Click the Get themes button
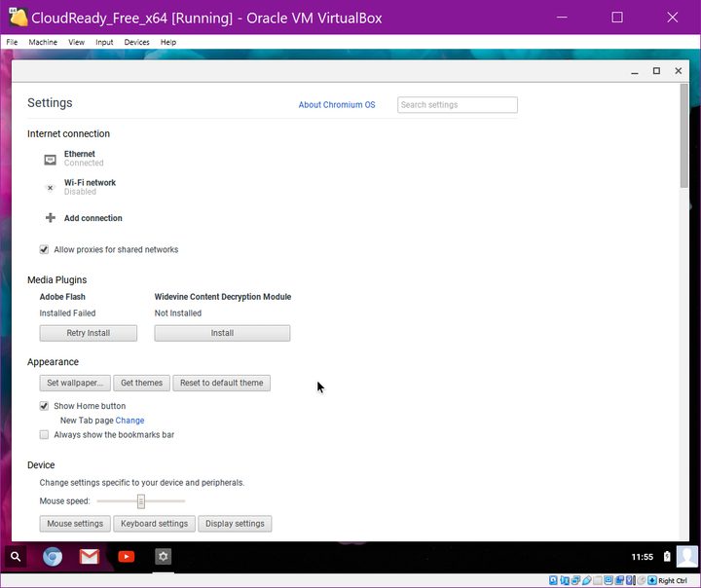Image resolution: width=701 pixels, height=588 pixels. click(x=141, y=383)
